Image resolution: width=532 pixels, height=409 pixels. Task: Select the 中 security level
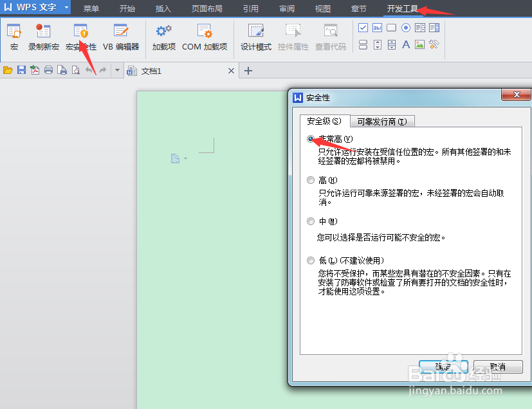click(x=311, y=222)
